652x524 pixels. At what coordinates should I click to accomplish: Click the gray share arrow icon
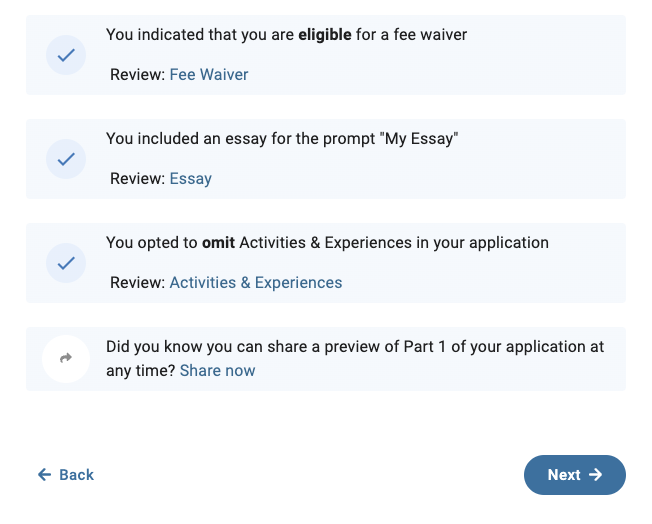66,358
